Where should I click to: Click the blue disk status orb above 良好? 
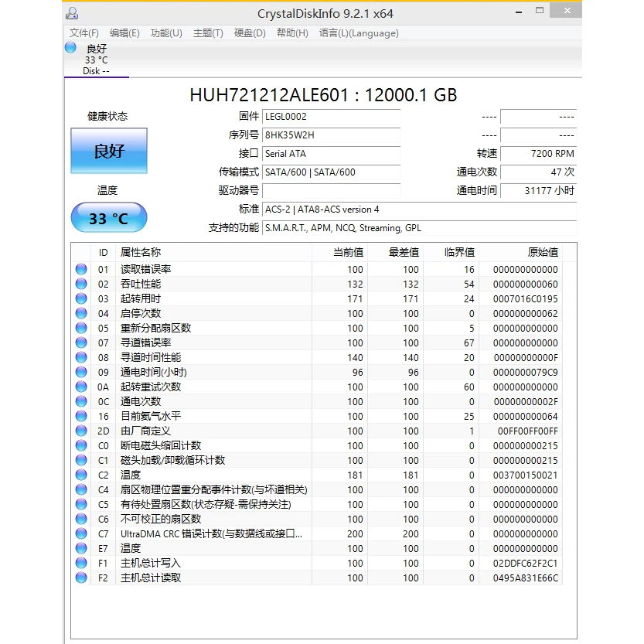(x=70, y=48)
